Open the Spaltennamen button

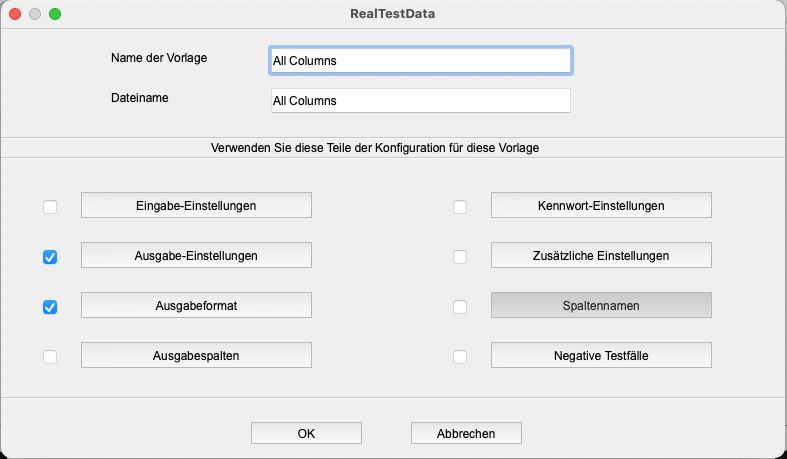(601, 305)
